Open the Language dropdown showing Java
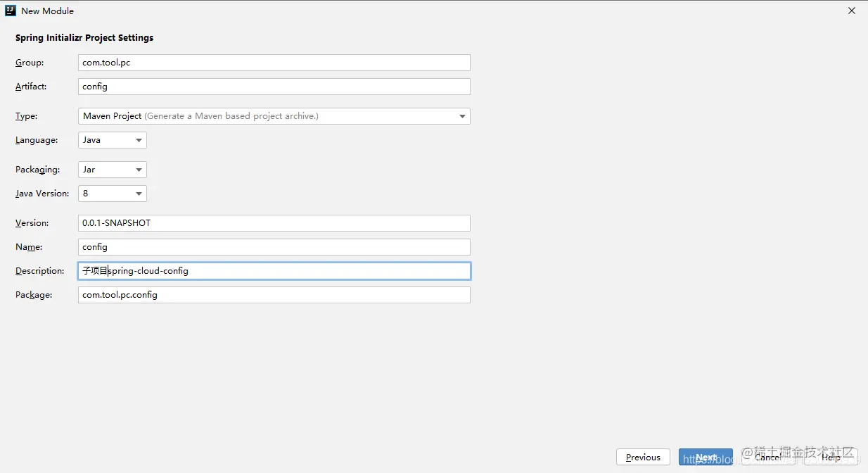 pyautogui.click(x=113, y=140)
